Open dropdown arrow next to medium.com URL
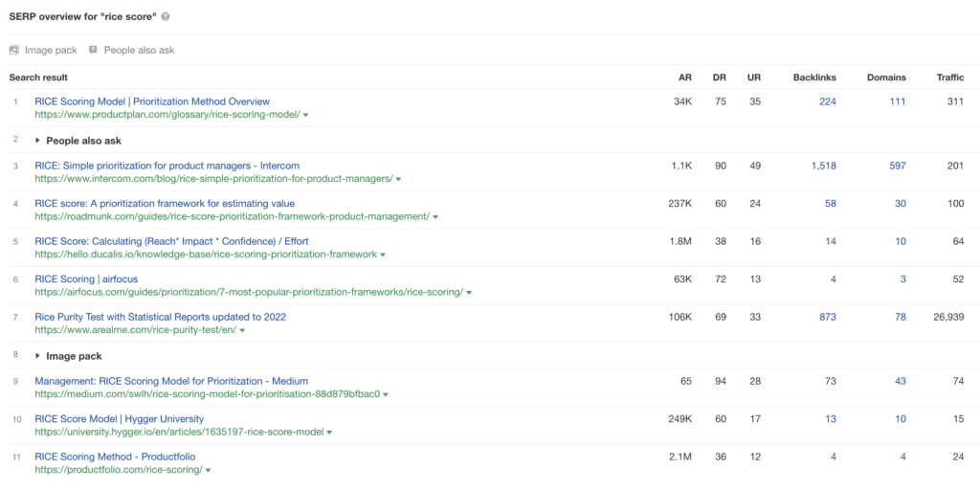 pyautogui.click(x=386, y=395)
